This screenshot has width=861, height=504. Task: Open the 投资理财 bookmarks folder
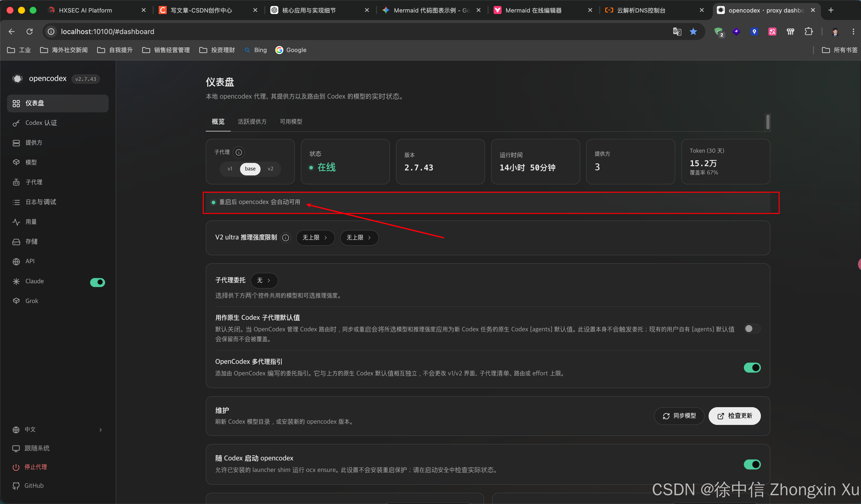pos(217,50)
